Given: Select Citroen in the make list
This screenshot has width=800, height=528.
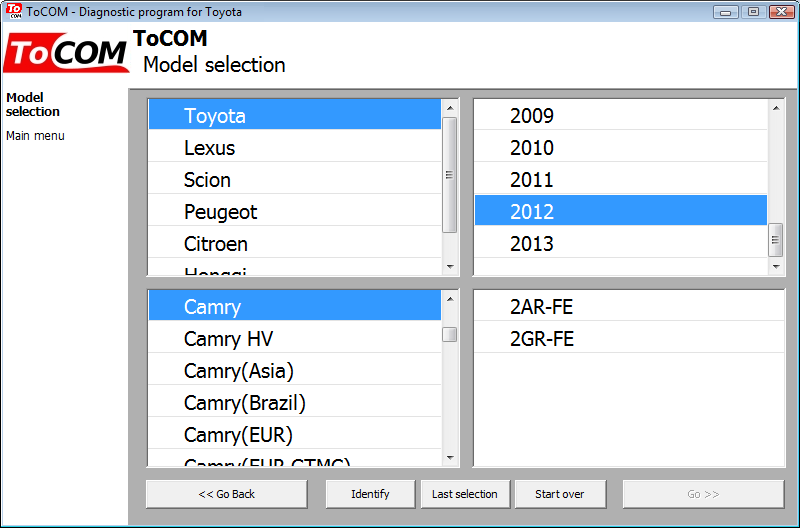Looking at the screenshot, I should pos(295,244).
